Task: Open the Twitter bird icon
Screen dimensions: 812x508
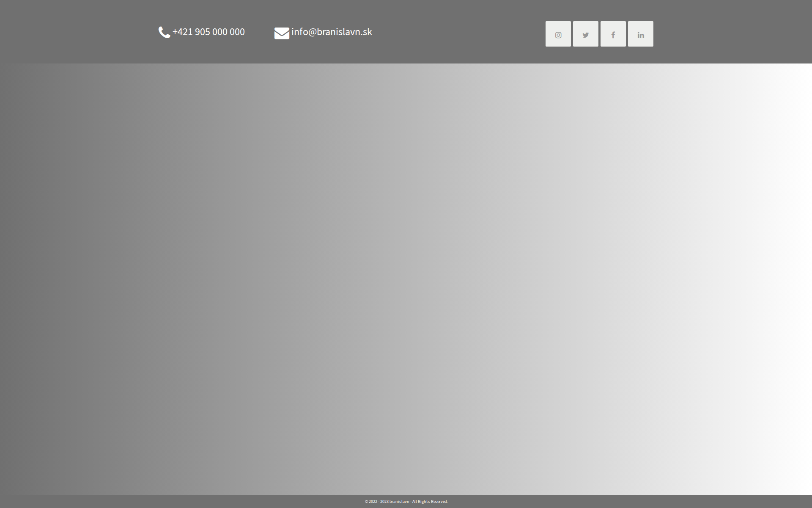Action: (585, 34)
